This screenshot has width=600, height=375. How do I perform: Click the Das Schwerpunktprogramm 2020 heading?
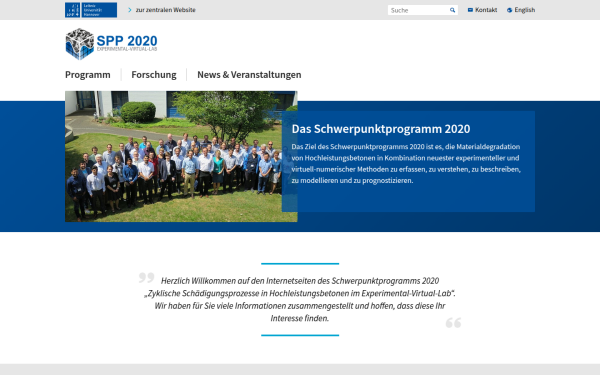tap(381, 129)
